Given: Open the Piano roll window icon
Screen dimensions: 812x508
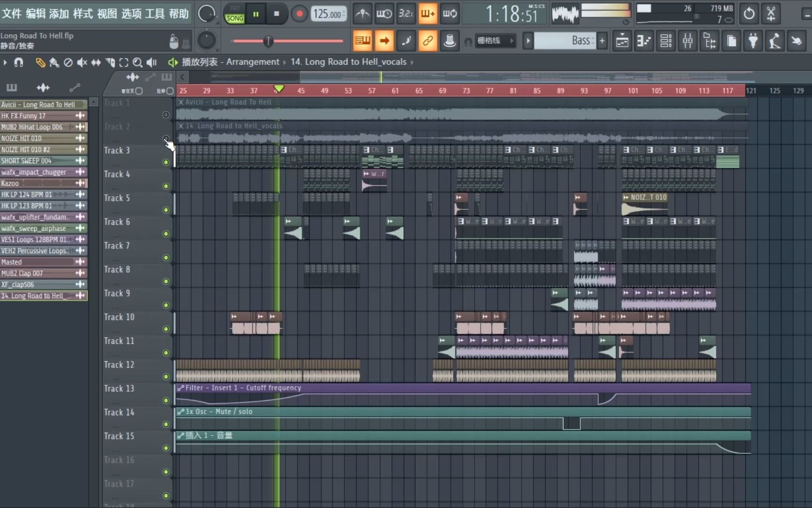Looking at the screenshot, I should [x=644, y=41].
